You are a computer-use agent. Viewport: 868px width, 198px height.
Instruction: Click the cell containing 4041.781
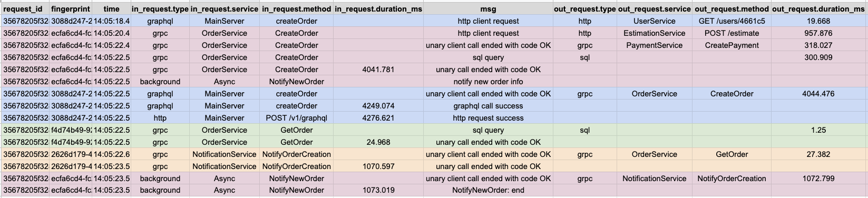click(378, 70)
